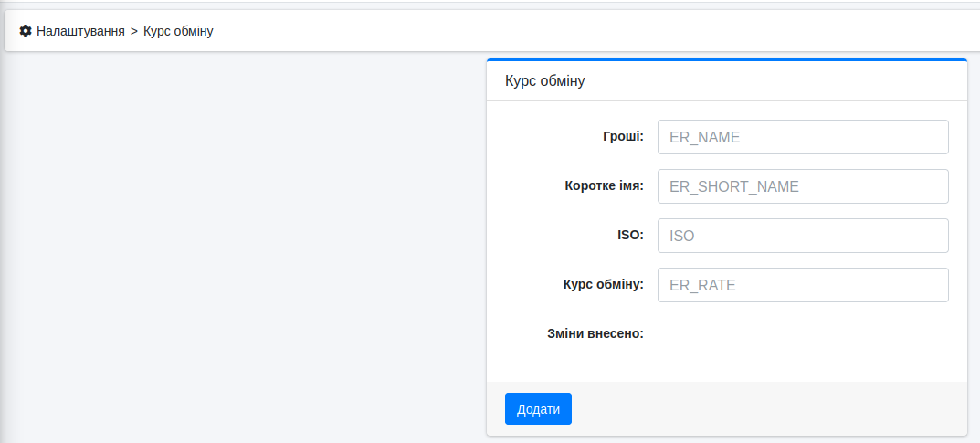Click the empty value area beside Зміни внесено
The height and width of the screenshot is (443, 980).
pyautogui.click(x=803, y=334)
